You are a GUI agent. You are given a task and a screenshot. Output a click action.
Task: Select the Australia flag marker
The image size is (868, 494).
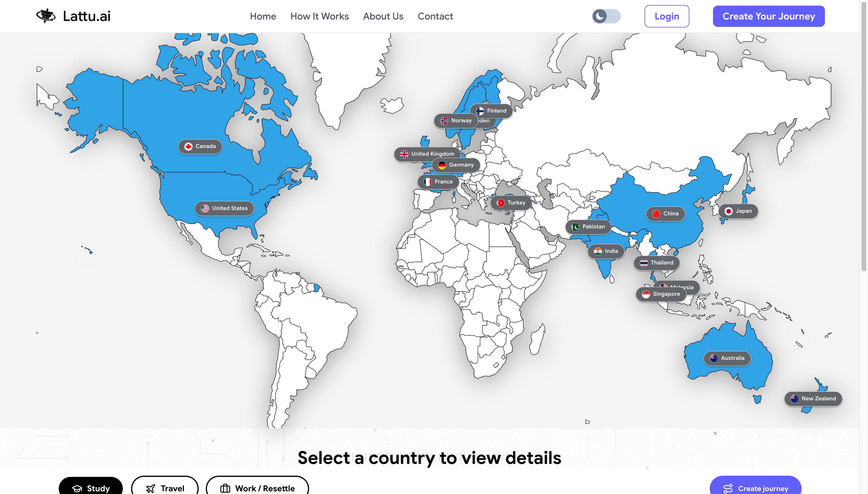click(727, 358)
